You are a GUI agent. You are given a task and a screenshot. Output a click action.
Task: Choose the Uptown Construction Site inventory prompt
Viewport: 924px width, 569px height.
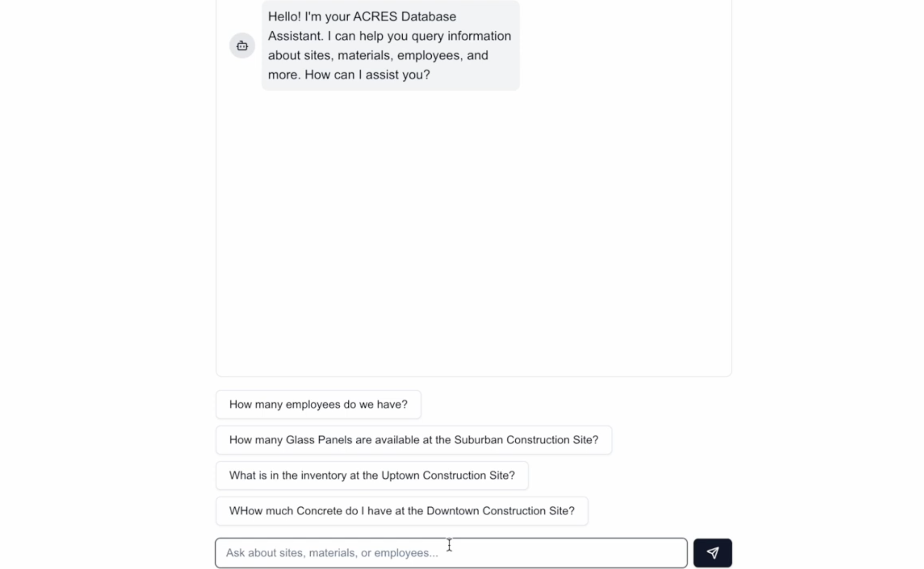coord(372,475)
